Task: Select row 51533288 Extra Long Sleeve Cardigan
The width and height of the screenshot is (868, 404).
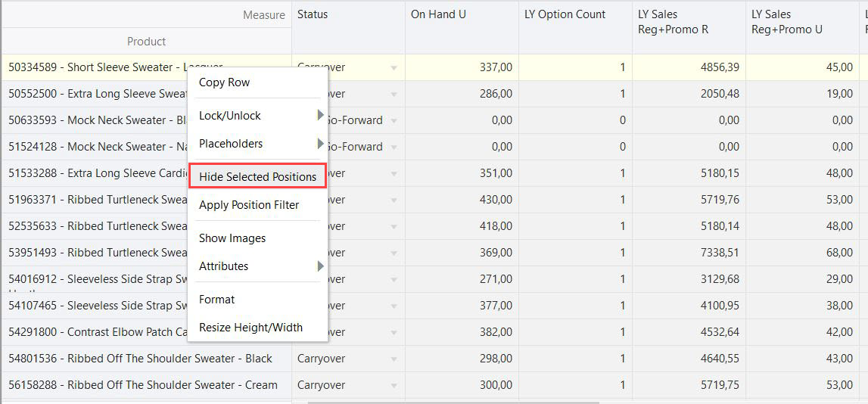Action: coord(147,174)
